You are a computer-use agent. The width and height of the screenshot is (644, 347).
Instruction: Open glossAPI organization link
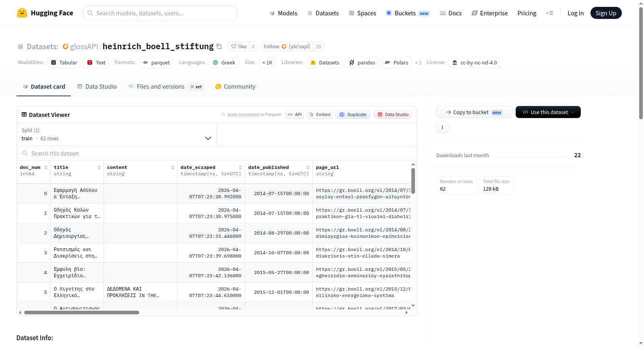(x=84, y=46)
